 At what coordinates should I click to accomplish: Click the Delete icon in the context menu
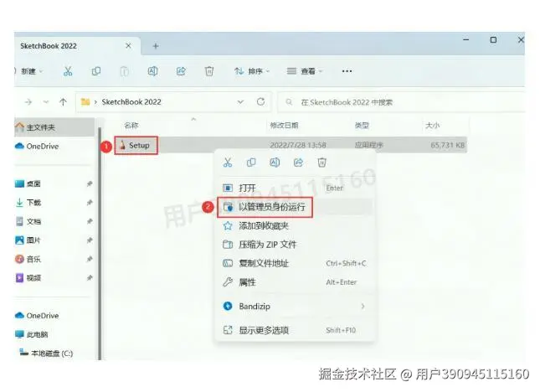(321, 162)
